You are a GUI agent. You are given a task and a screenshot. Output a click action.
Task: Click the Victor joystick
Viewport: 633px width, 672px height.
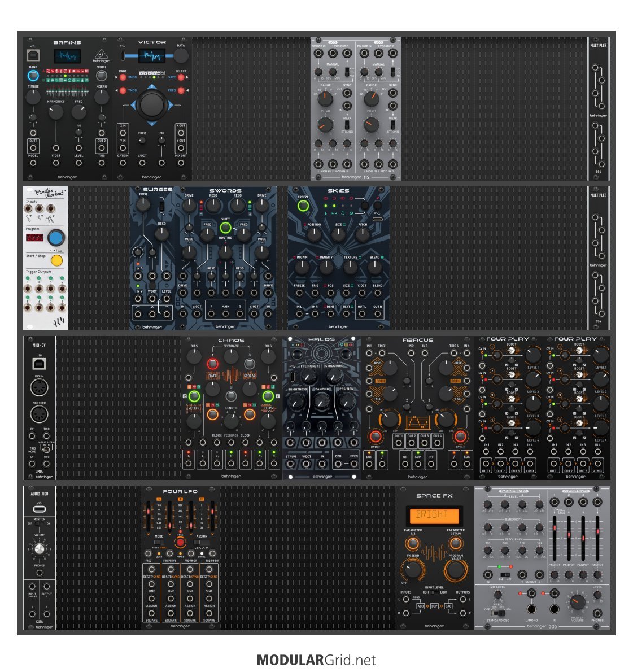click(152, 104)
